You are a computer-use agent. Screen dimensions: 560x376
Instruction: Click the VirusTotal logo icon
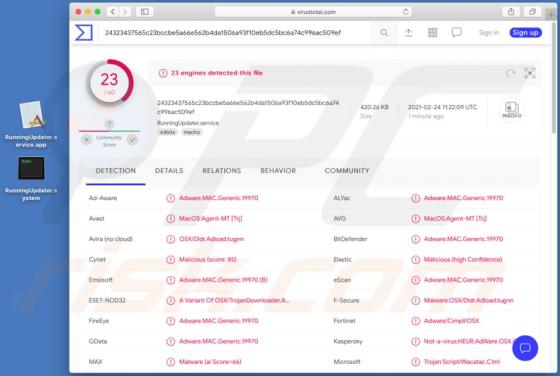[84, 32]
